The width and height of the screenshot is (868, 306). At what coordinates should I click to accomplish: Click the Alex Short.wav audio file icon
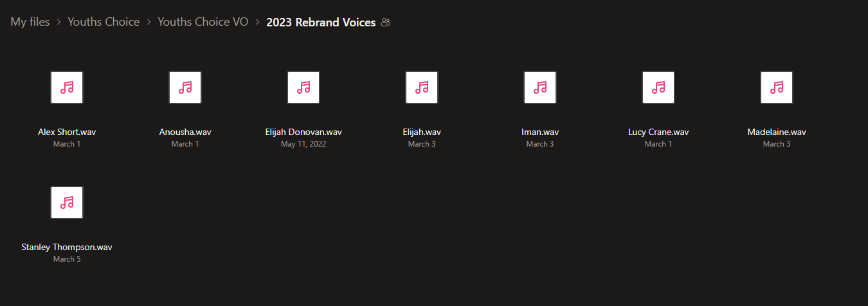coord(67,87)
